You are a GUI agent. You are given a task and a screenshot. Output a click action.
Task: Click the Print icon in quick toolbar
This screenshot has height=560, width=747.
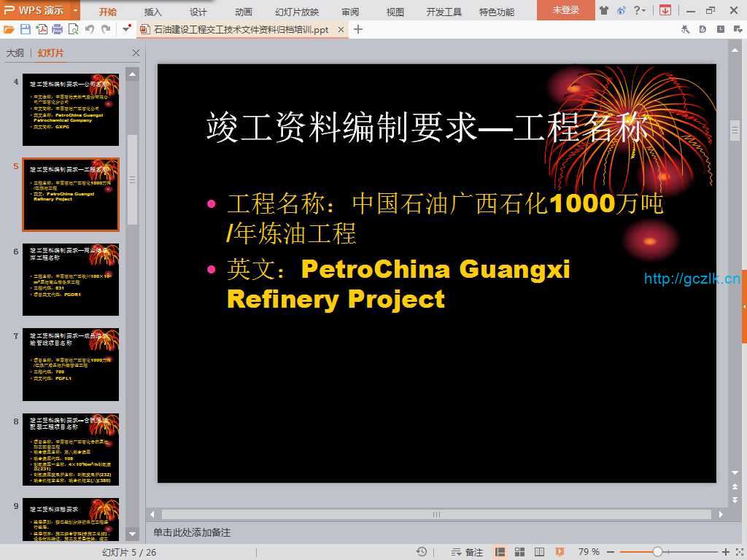tap(57, 29)
